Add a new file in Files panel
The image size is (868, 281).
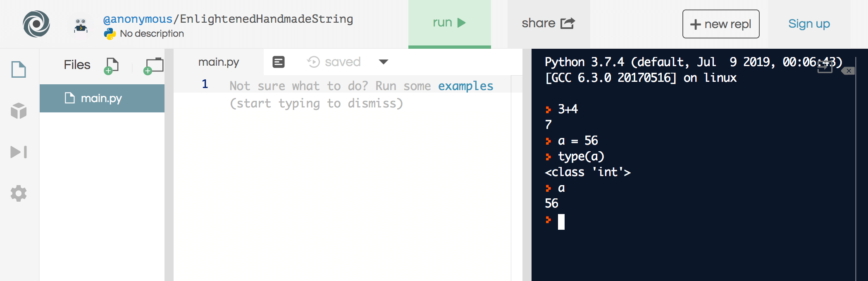111,66
